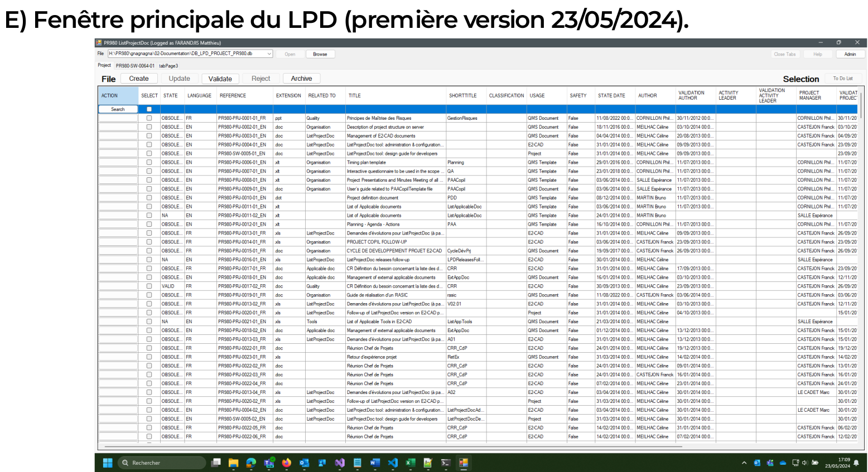Click the Windows Start button
The height and width of the screenshot is (472, 868).
point(108,463)
